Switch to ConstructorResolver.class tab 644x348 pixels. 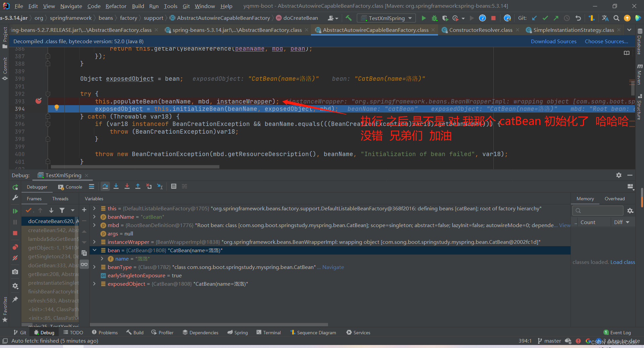[481, 30]
